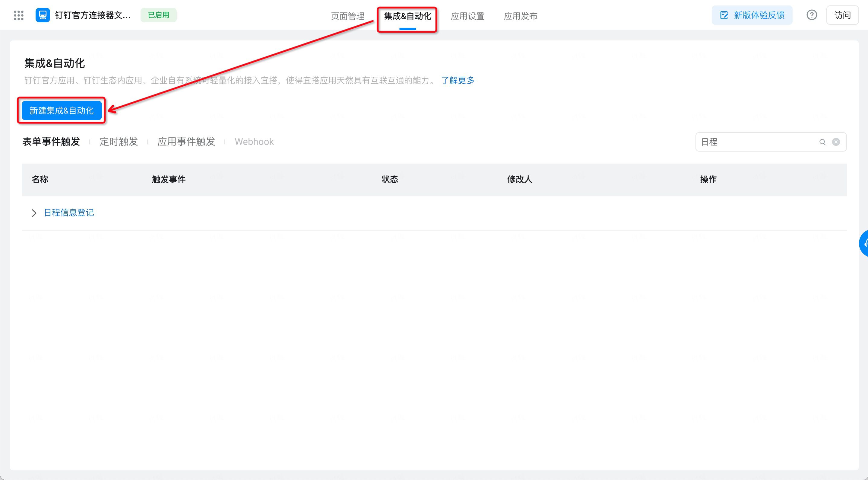Click the blue application logo icon

pyautogui.click(x=43, y=15)
